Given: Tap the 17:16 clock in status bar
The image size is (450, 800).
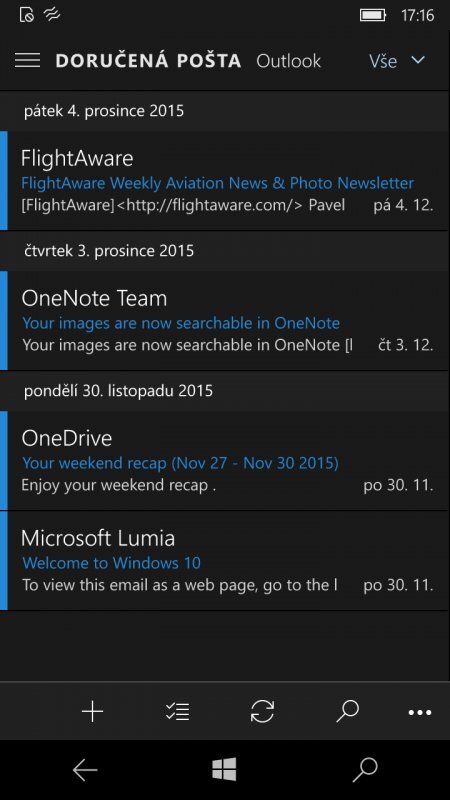Looking at the screenshot, I should [417, 15].
